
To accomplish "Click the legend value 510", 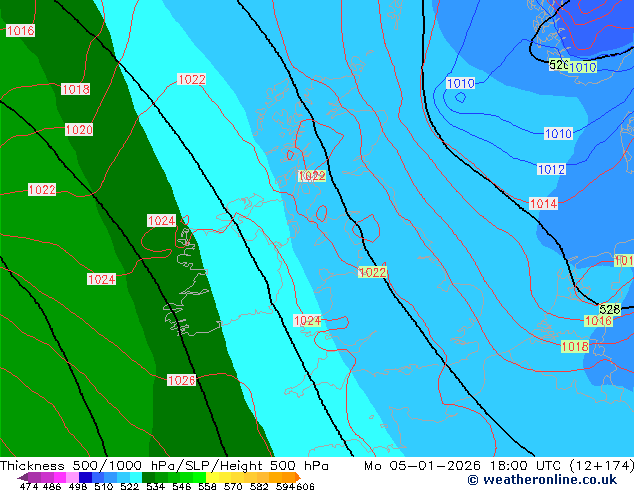I will click(104, 486).
